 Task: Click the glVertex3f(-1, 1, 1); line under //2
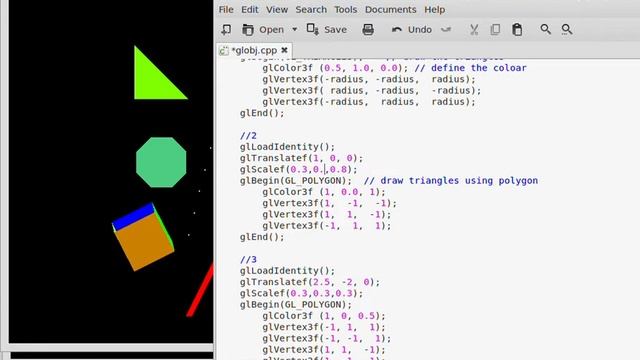click(327, 226)
